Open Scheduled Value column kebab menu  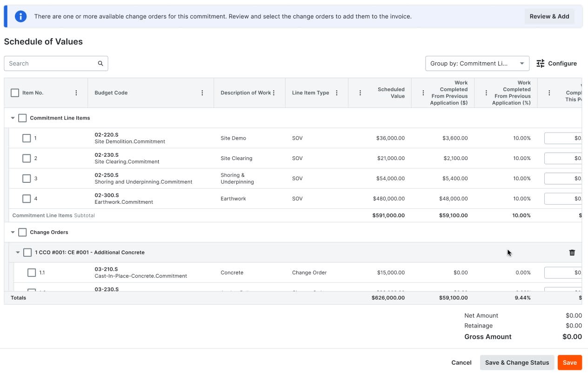[360, 93]
